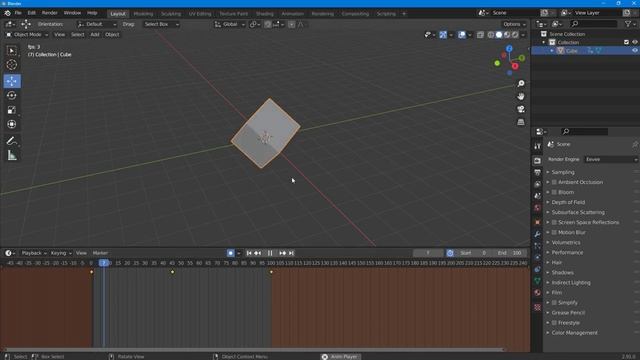The image size is (640, 360).
Task: Click the Pan view hand icon
Action: (x=521, y=96)
